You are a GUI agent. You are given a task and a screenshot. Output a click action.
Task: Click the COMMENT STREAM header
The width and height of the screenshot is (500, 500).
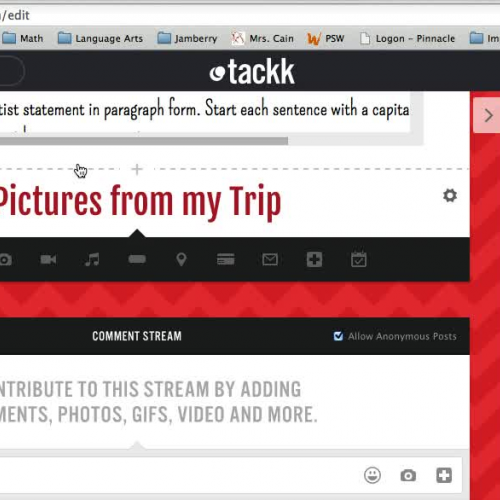(x=137, y=336)
